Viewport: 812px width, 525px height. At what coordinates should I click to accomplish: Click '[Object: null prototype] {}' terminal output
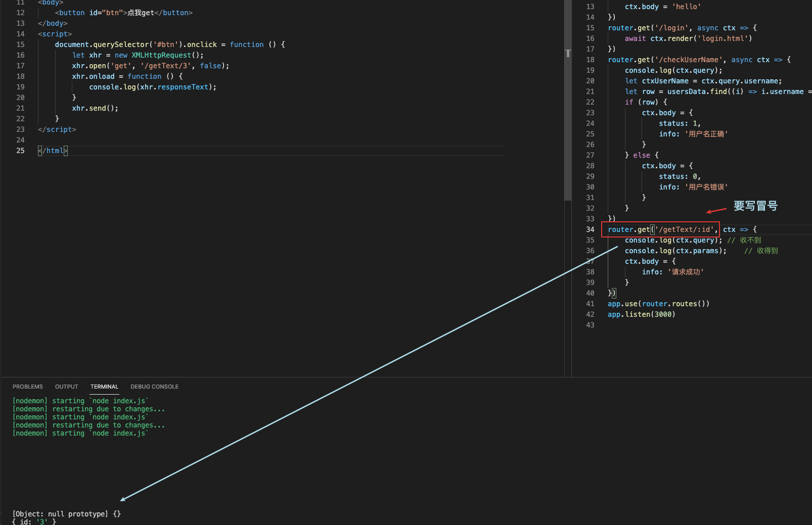click(x=67, y=514)
